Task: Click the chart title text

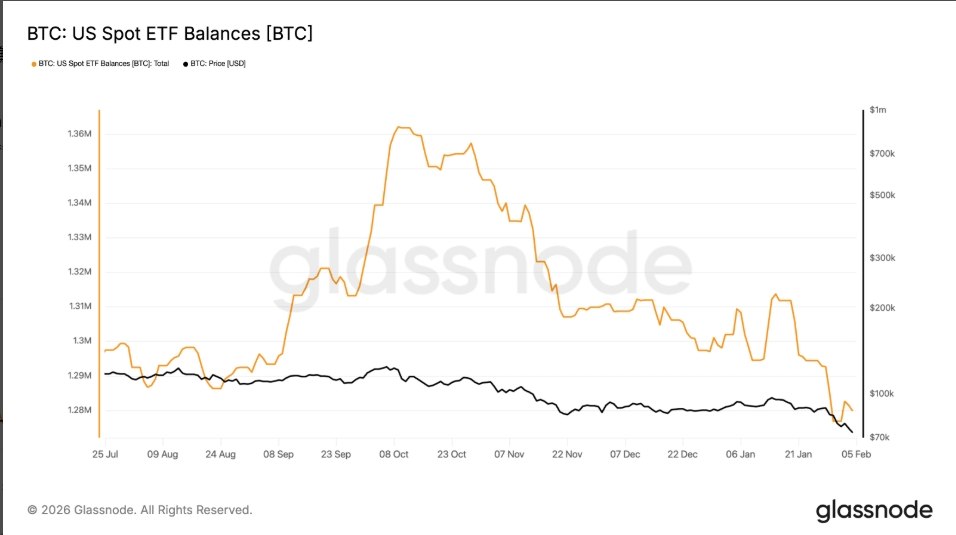Action: pyautogui.click(x=169, y=34)
